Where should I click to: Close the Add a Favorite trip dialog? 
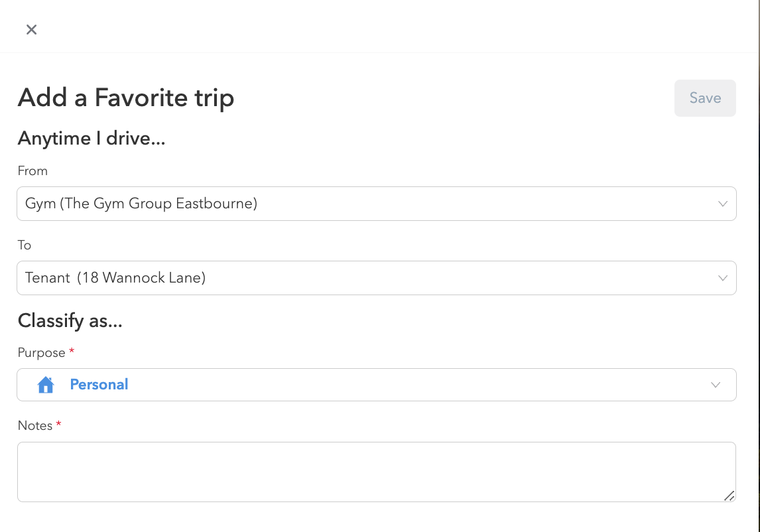[31, 29]
